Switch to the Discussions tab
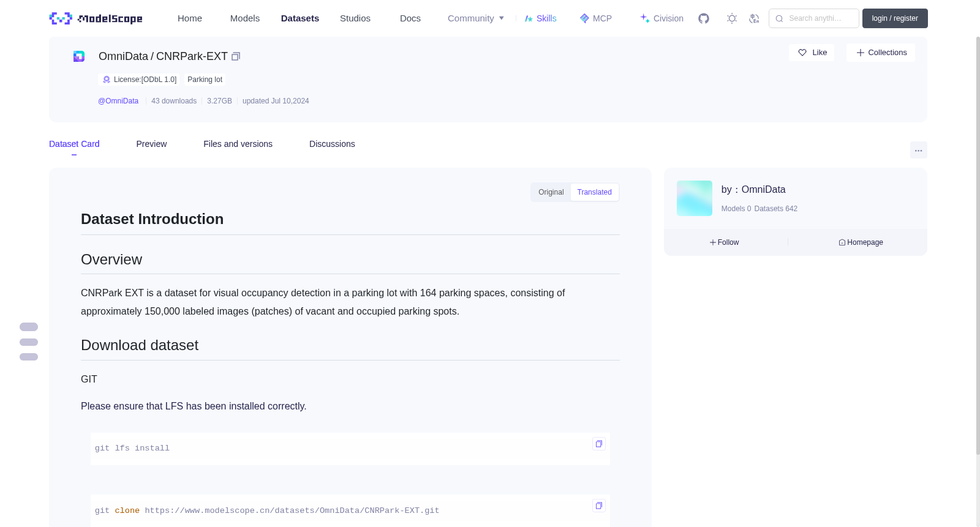The height and width of the screenshot is (527, 980). (332, 144)
